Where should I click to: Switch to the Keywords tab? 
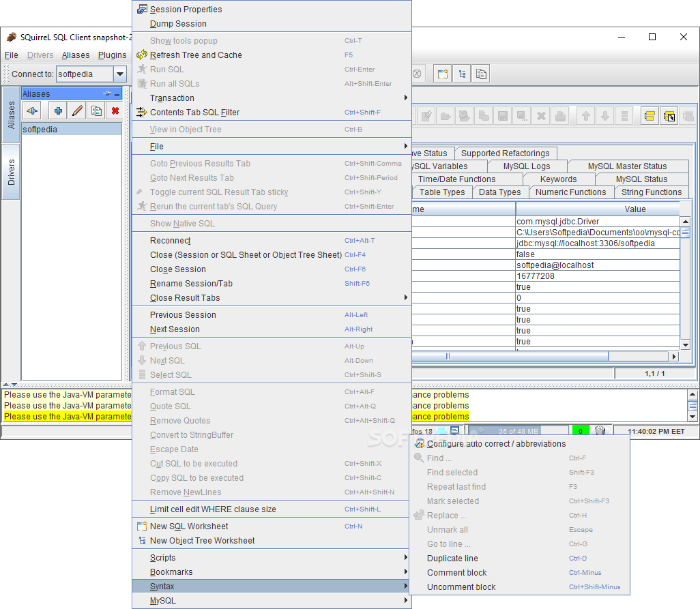pyautogui.click(x=559, y=179)
